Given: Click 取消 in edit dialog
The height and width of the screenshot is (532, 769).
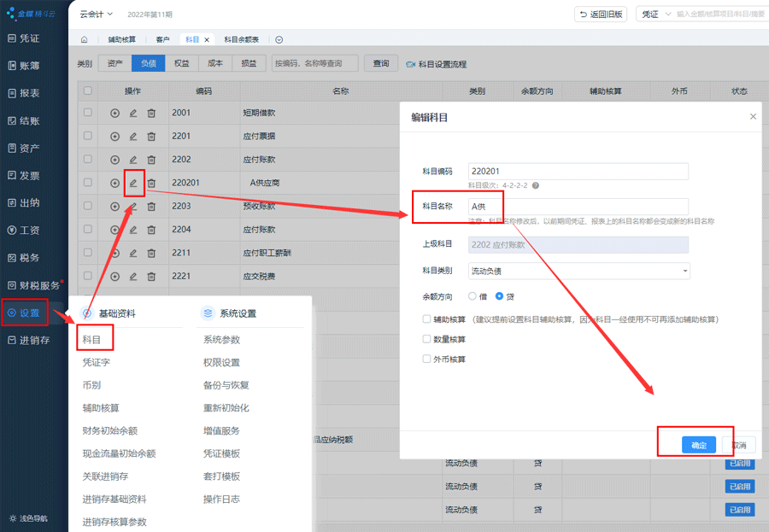Looking at the screenshot, I should (738, 445).
